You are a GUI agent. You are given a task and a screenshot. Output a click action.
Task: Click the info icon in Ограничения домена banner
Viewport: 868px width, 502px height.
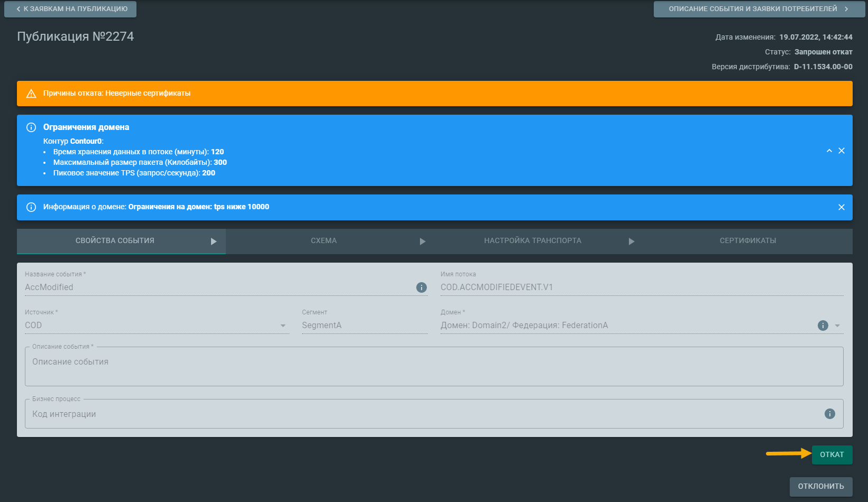click(x=31, y=127)
